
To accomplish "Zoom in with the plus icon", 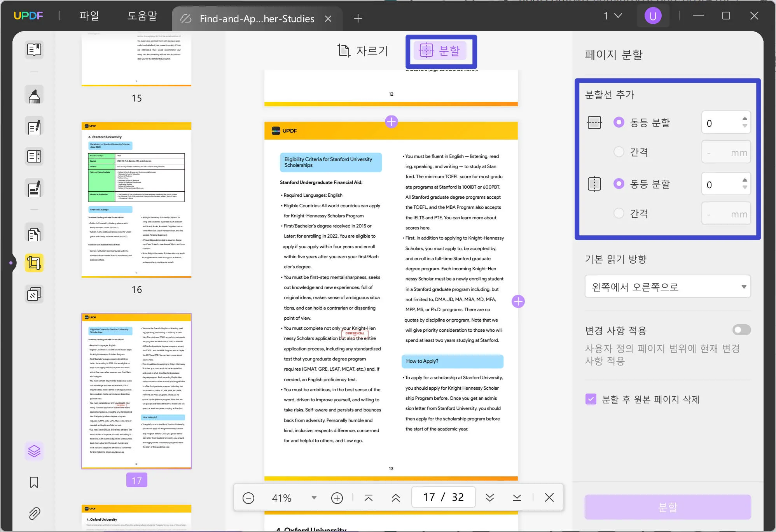I will point(337,498).
